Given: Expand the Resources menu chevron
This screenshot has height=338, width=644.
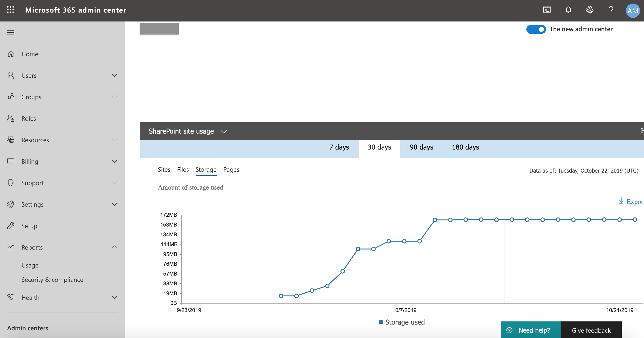Looking at the screenshot, I should click(x=114, y=140).
